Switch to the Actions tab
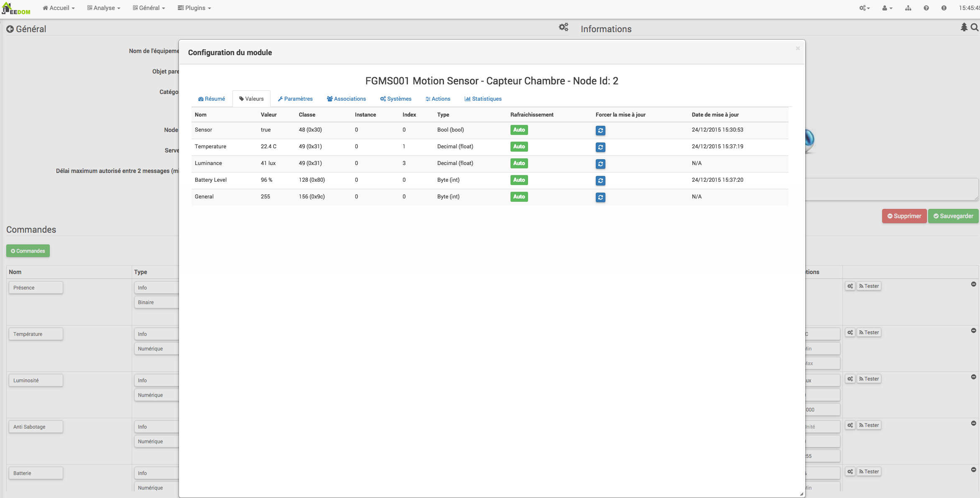This screenshot has height=498, width=980. click(438, 99)
